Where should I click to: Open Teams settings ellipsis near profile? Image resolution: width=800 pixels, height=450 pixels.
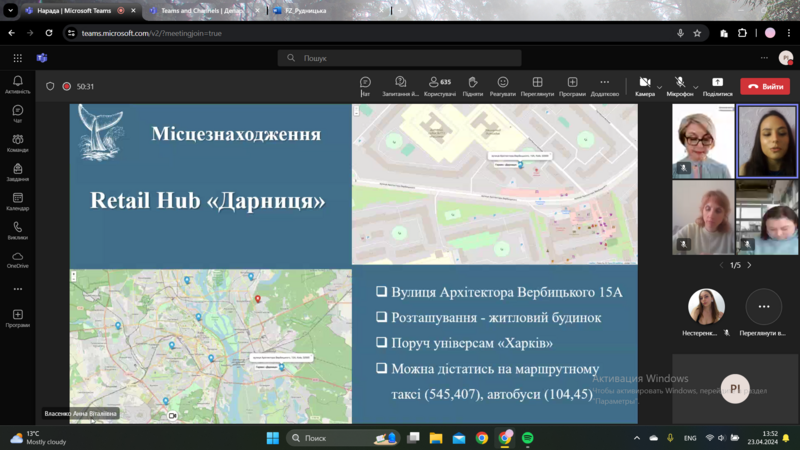pos(764,58)
